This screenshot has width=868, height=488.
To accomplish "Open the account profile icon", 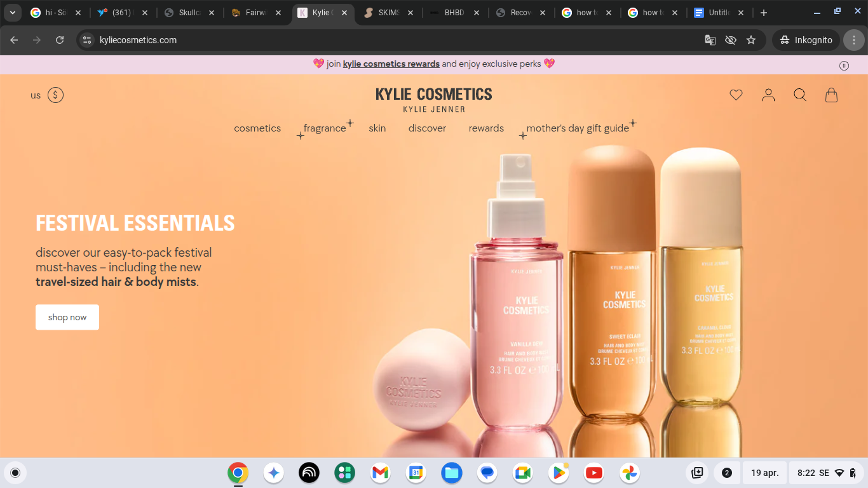I will 768,95.
